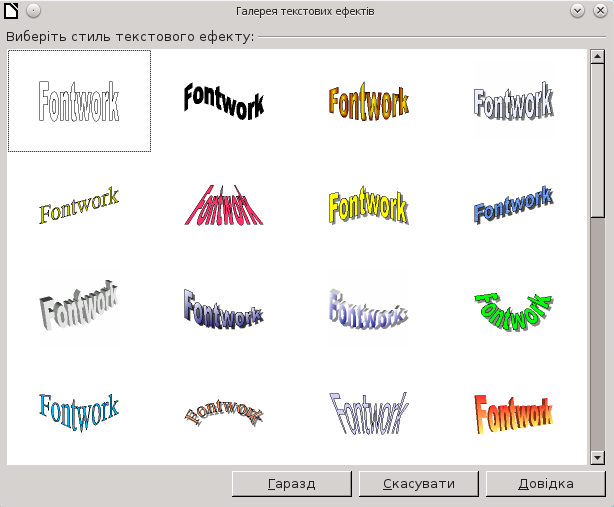The width and height of the screenshot is (614, 507).
Task: Pick the orange gradient Fontwork style
Action: pos(369,101)
